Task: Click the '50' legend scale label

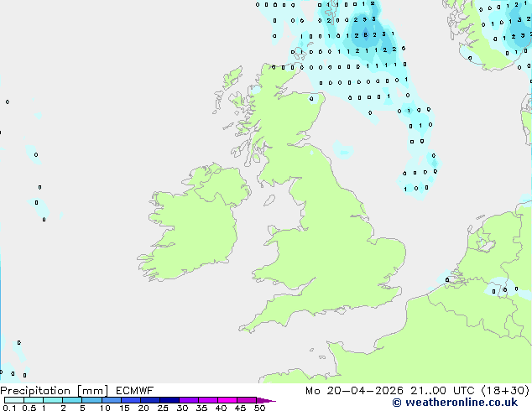Action: (x=259, y=408)
